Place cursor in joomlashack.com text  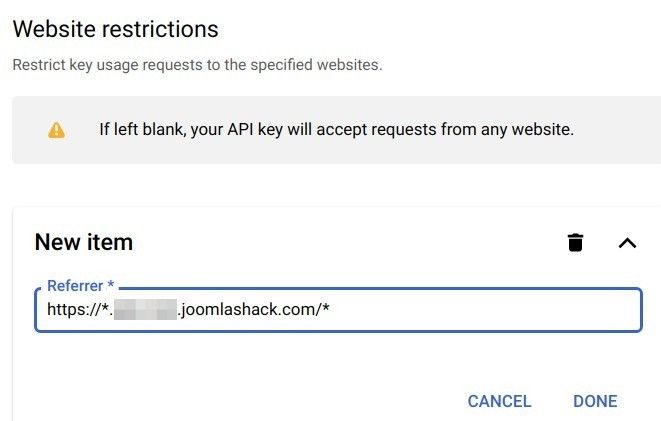tap(244, 309)
